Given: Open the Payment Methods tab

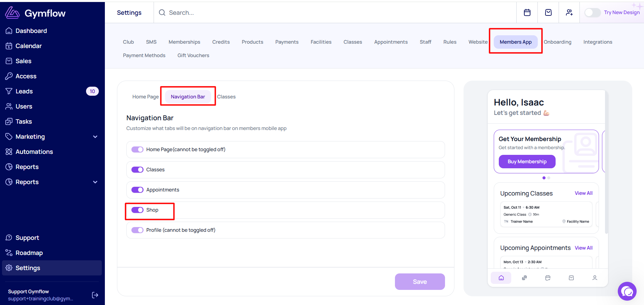Looking at the screenshot, I should pos(144,55).
